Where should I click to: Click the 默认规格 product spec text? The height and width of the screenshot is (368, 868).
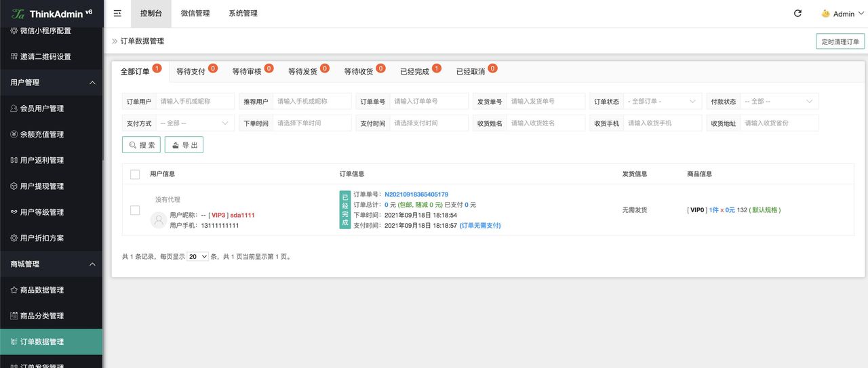click(765, 210)
